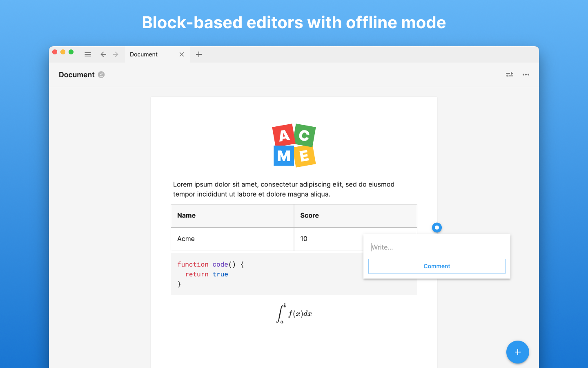588x368 pixels.
Task: Click the function code() line in the code block
Action: click(x=211, y=265)
